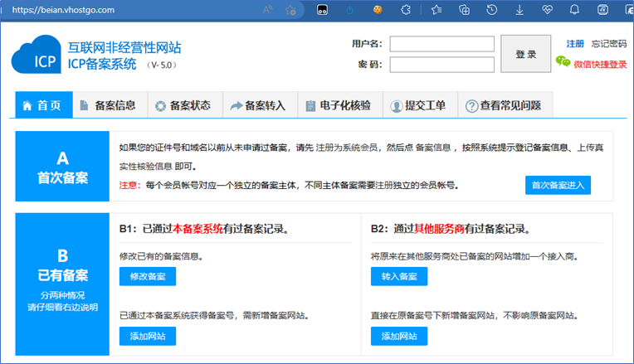Focus the 用户名 username input field
The image size is (634, 364).
click(441, 43)
